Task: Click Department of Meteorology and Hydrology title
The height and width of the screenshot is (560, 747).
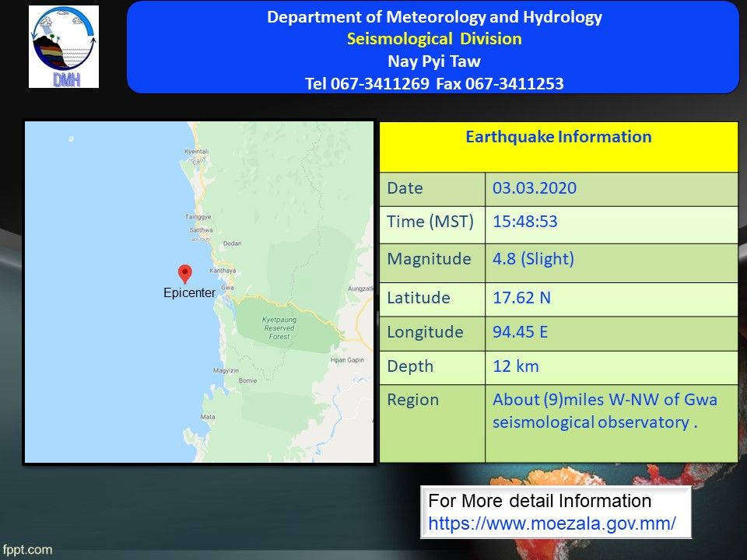Action: [x=434, y=17]
